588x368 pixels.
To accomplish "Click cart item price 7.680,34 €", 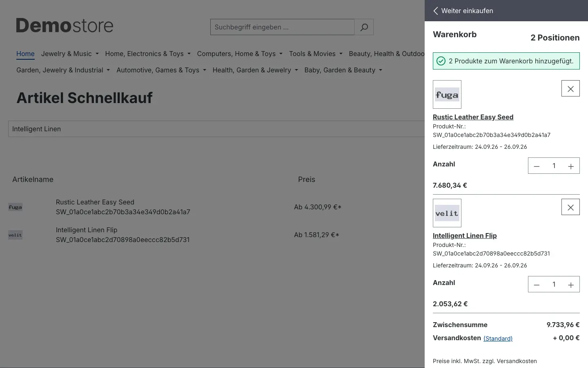I will [450, 185].
